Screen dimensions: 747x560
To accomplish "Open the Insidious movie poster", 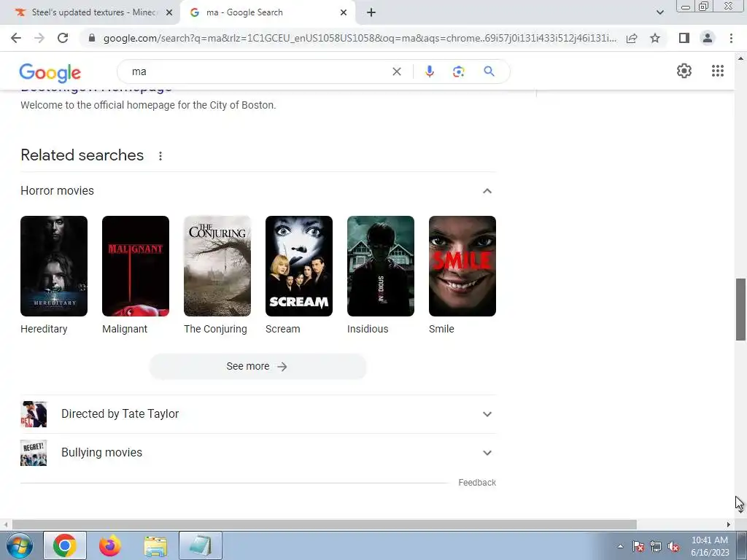I will [381, 266].
